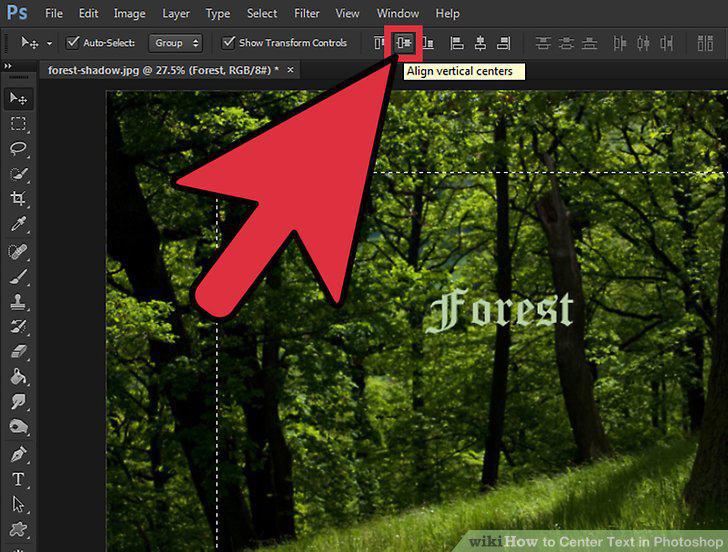Screen dimensions: 728x552
Task: Click Align top edges icon
Action: click(379, 43)
